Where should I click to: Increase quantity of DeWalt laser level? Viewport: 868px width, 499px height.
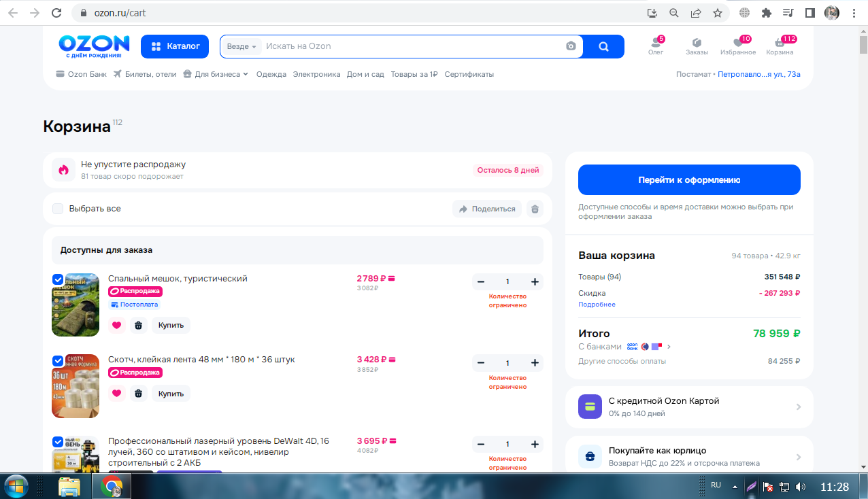[x=535, y=444]
